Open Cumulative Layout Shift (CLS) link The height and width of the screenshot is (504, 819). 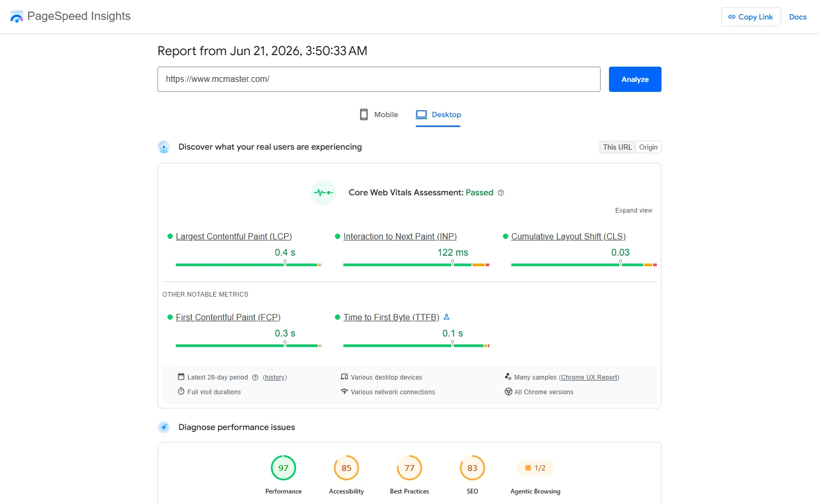pyautogui.click(x=569, y=236)
